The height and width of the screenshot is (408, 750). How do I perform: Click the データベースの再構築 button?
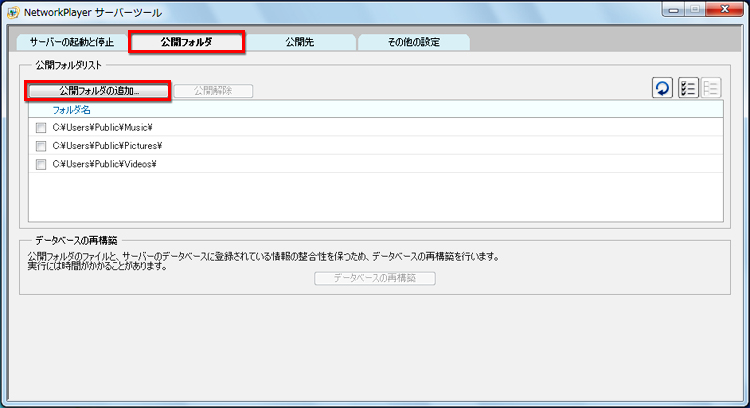click(375, 278)
